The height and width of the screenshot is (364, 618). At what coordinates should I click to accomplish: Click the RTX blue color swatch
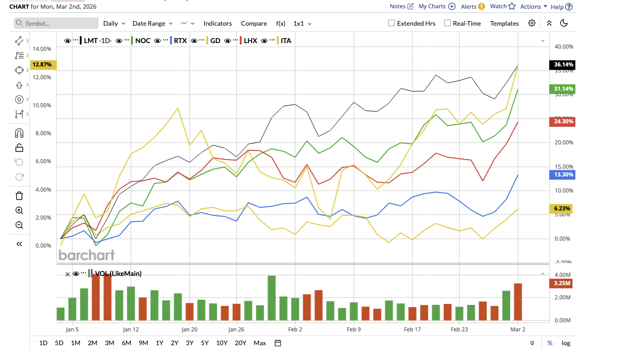pos(170,40)
